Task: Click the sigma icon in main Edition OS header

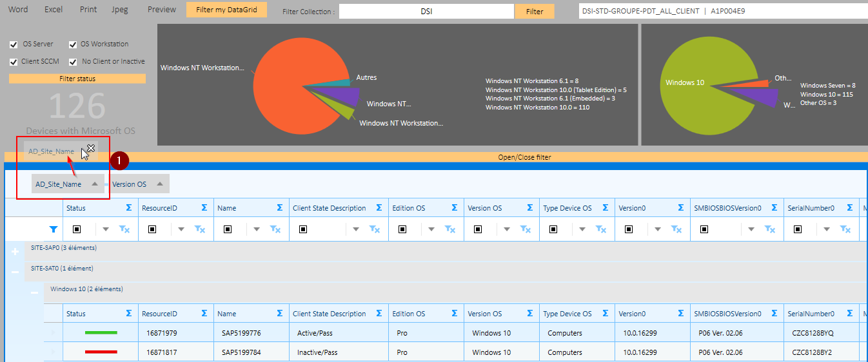Action: (455, 207)
